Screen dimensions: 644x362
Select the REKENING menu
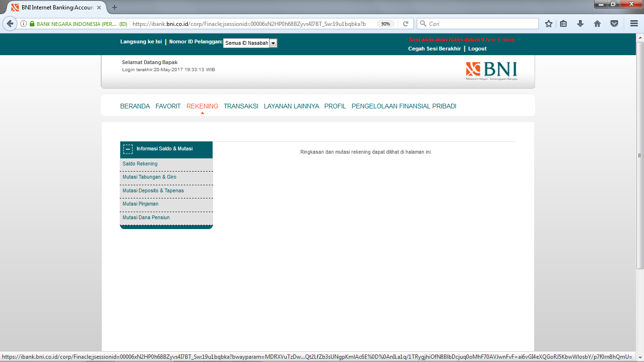202,106
